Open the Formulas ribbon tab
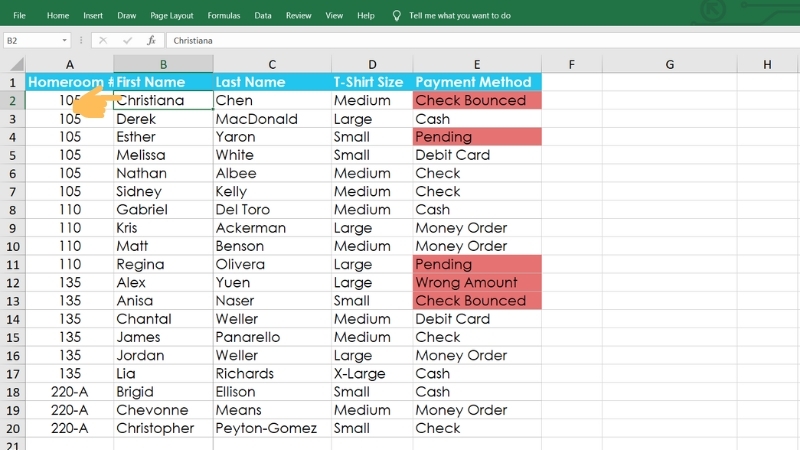 tap(223, 15)
